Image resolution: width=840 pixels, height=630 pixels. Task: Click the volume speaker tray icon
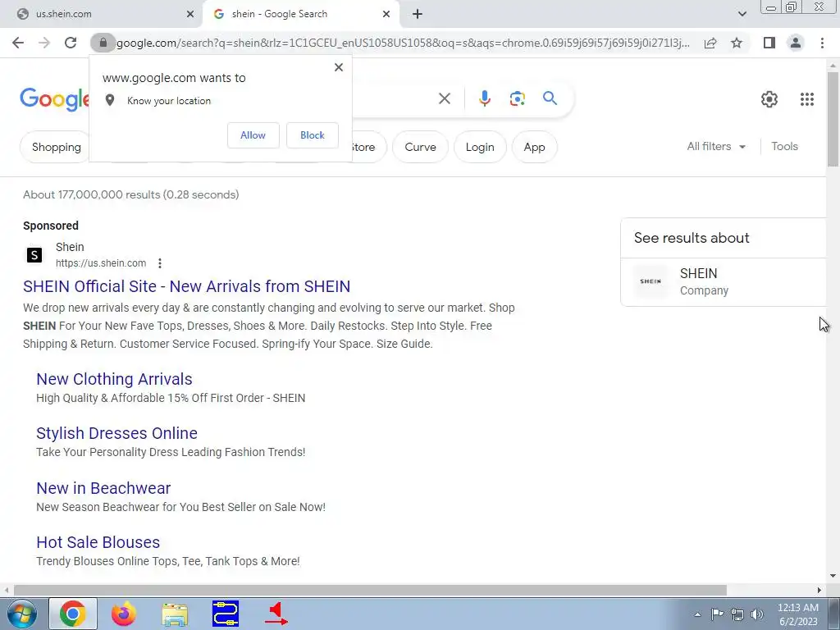pos(757,614)
